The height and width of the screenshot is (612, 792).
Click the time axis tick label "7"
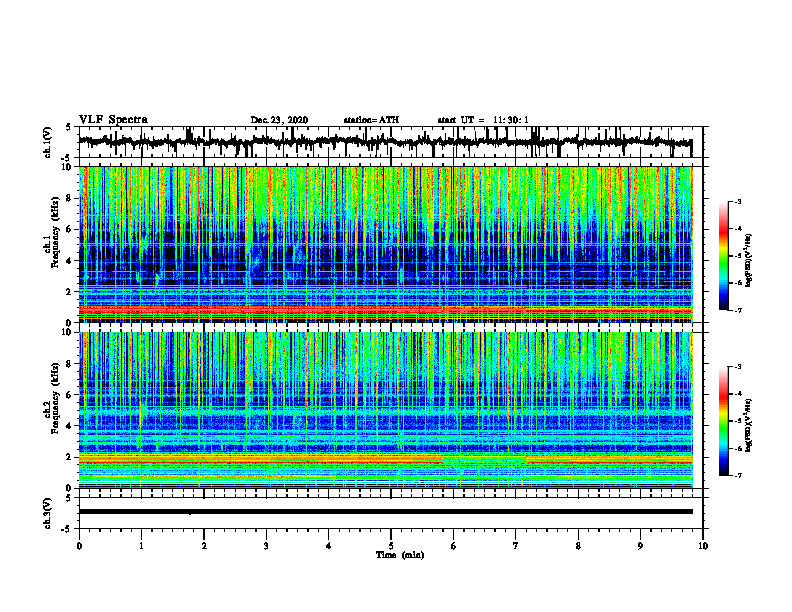(516, 546)
